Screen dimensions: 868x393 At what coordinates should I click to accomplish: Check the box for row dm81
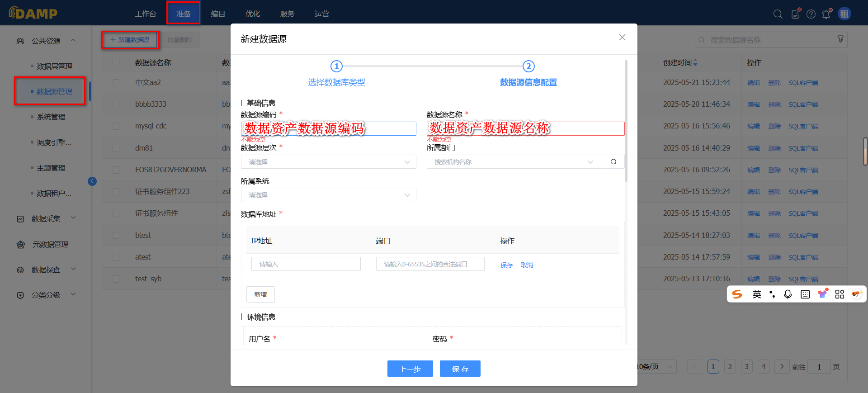(x=116, y=148)
